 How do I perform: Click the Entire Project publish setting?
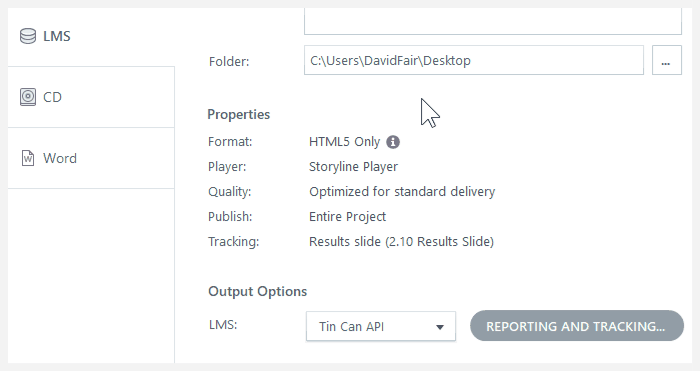pos(347,217)
